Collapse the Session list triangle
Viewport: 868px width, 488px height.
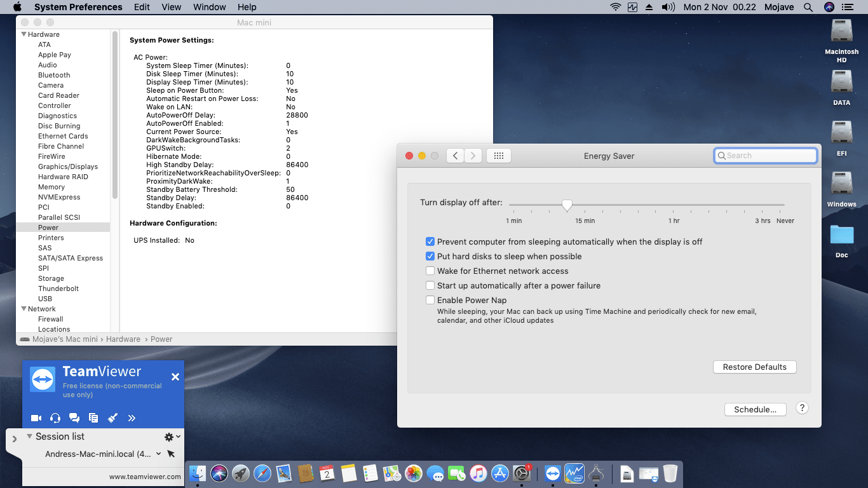tap(29, 437)
